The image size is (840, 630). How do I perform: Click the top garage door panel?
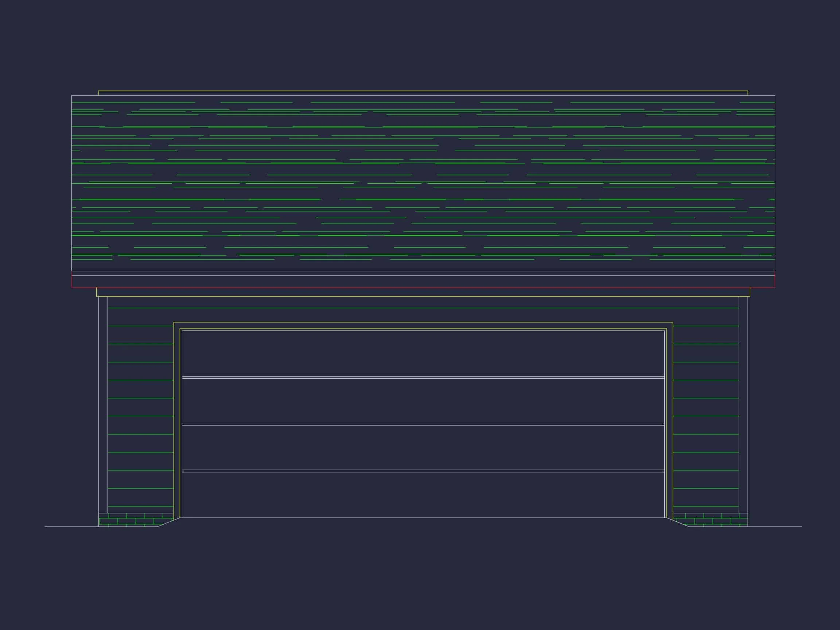click(423, 353)
